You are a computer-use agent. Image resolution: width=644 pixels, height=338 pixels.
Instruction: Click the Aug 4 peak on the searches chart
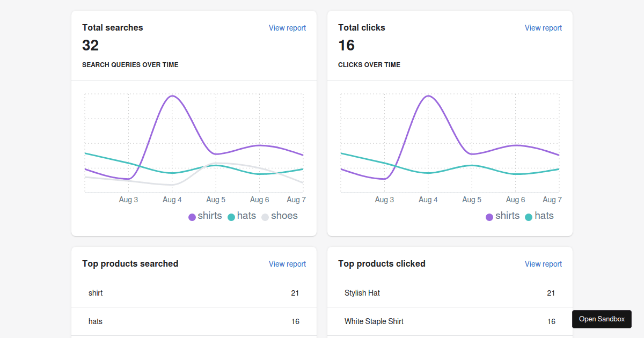click(x=172, y=95)
